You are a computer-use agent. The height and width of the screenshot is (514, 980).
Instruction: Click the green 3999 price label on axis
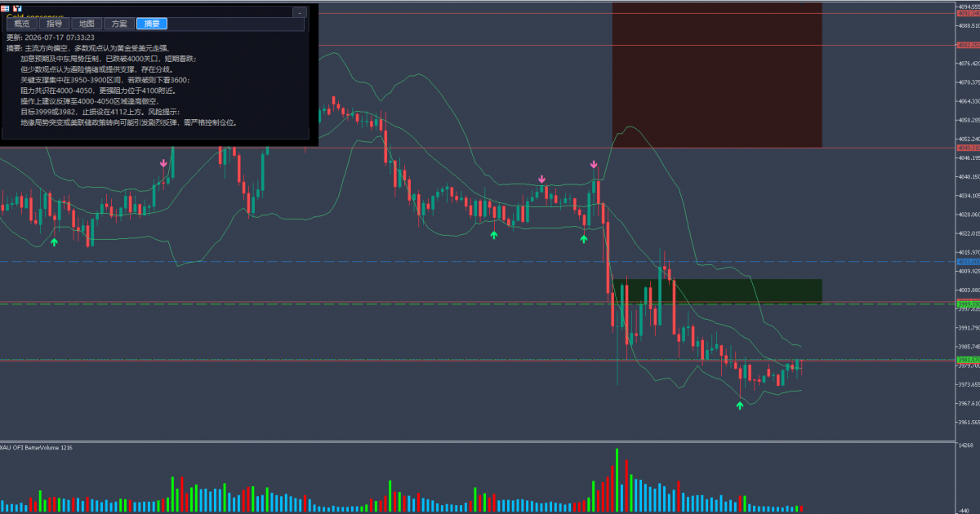pyautogui.click(x=968, y=304)
